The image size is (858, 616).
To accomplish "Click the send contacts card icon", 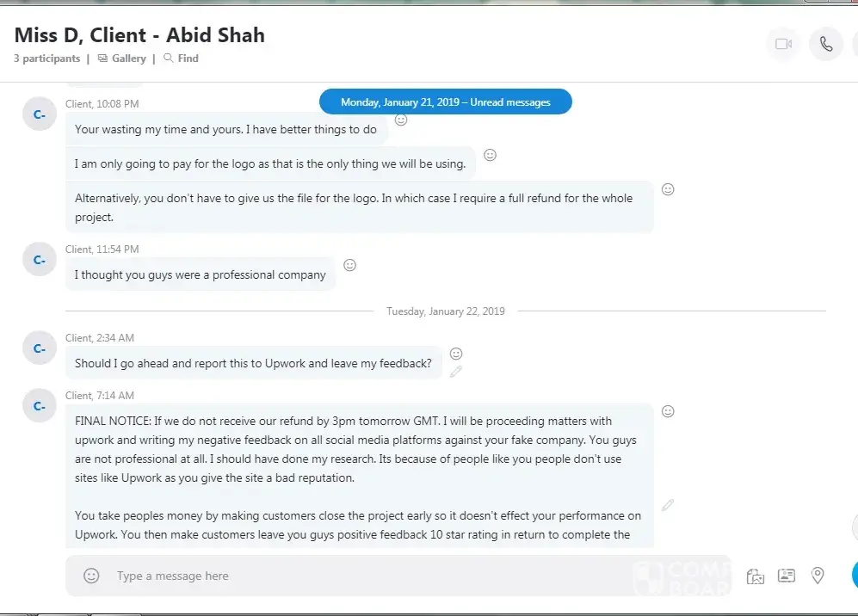I will 787,576.
